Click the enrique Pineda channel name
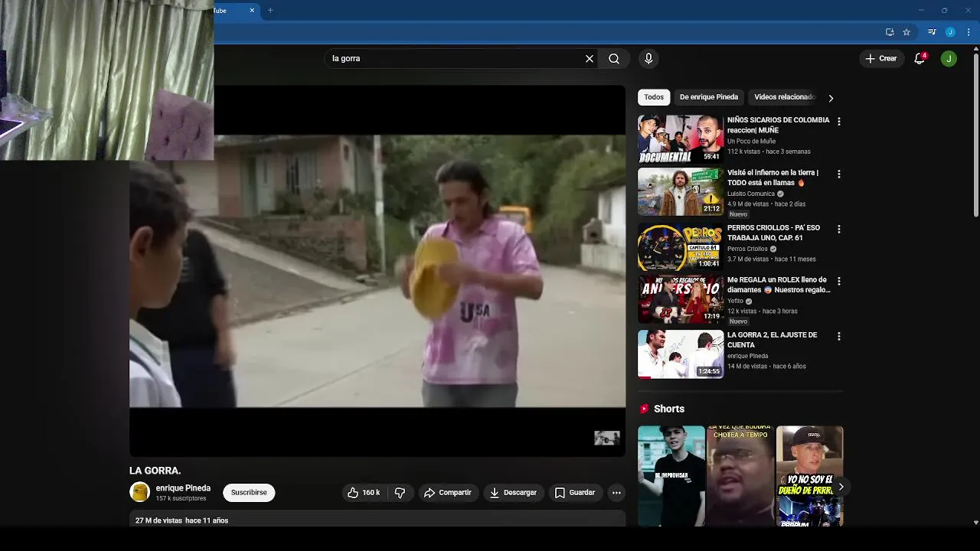 (x=183, y=488)
